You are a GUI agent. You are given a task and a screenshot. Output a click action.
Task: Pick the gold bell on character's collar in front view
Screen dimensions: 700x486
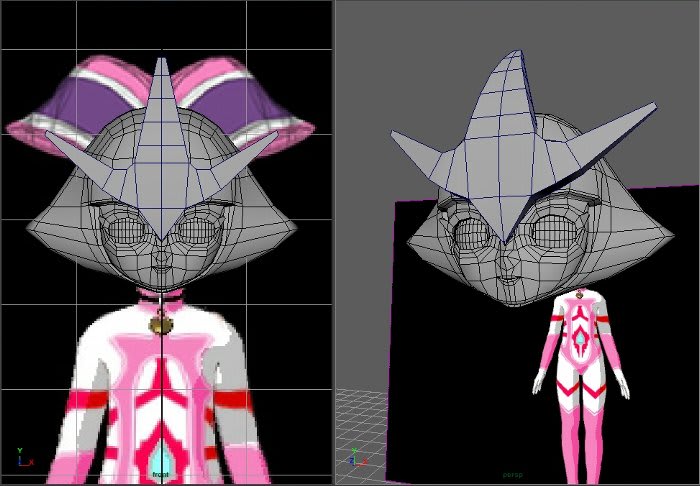(161, 325)
